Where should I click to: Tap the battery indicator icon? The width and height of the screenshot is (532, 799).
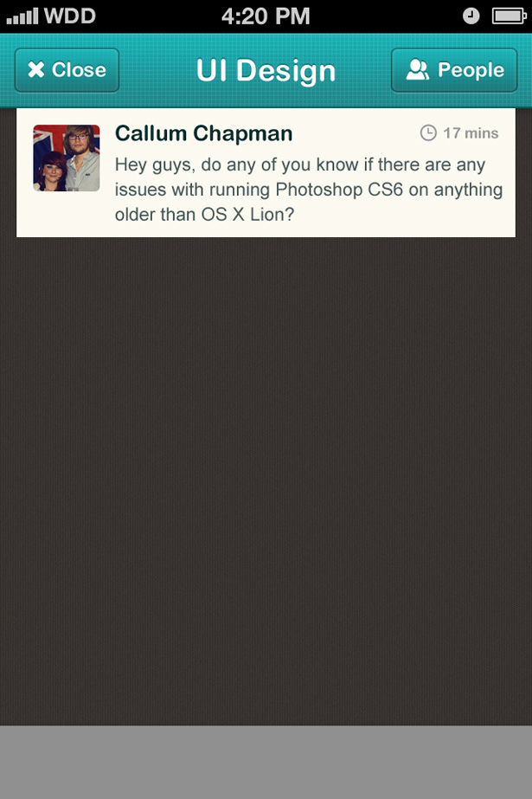tap(509, 16)
